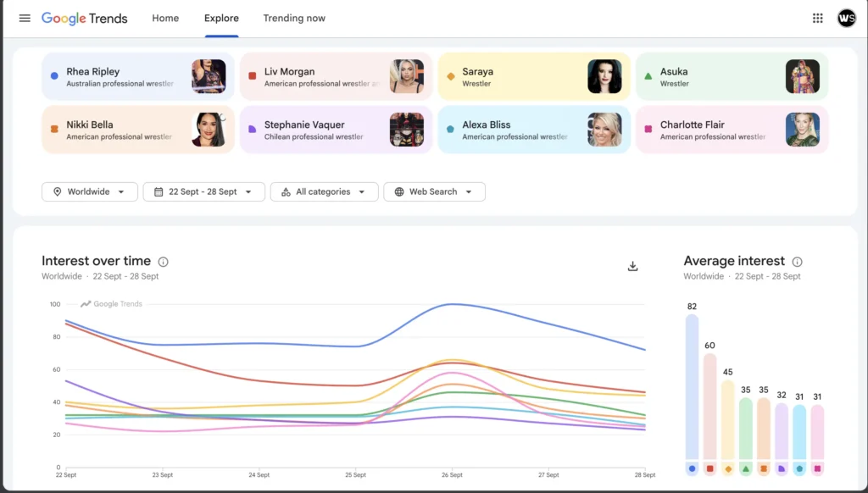Click the red square marker on Liv Morgan card
This screenshot has height=493, width=868.
pos(253,75)
